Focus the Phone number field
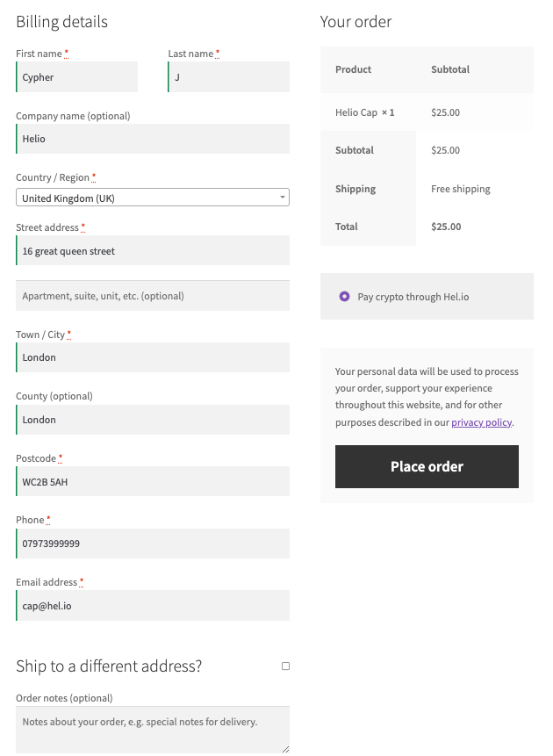This screenshot has width=553, height=756. click(x=153, y=544)
